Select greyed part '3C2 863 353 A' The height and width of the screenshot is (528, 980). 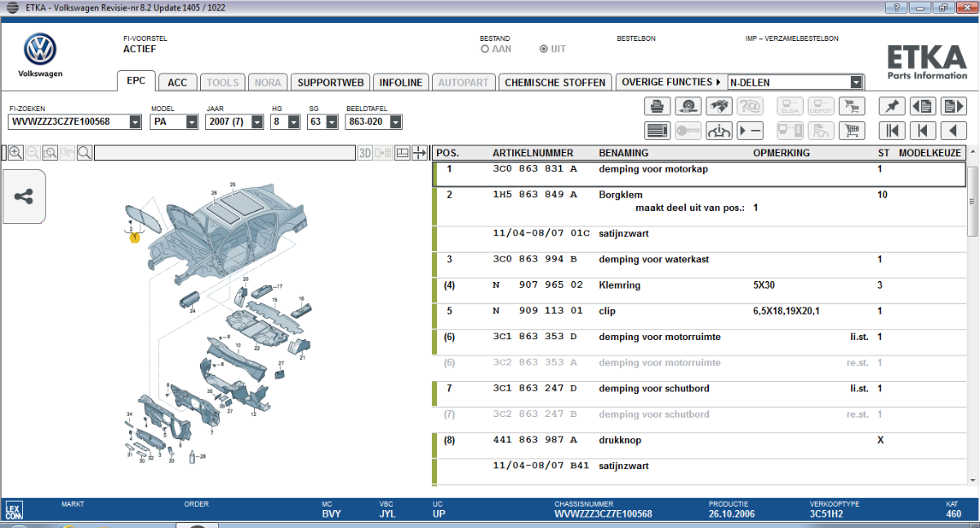point(535,363)
